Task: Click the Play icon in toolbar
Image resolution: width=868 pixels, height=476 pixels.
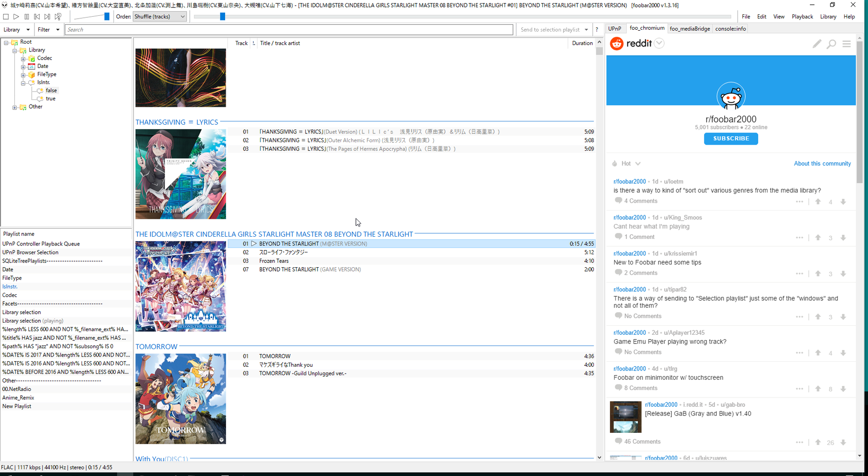Action: click(16, 17)
